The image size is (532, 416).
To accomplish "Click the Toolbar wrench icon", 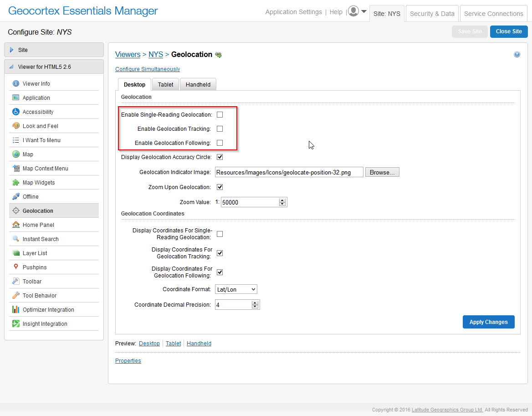I will (15, 281).
